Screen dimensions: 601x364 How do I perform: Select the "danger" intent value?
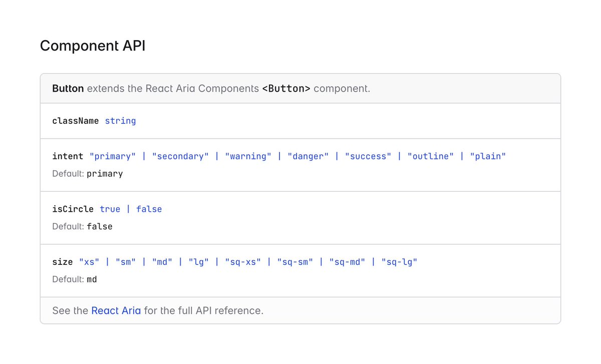pyautogui.click(x=308, y=156)
